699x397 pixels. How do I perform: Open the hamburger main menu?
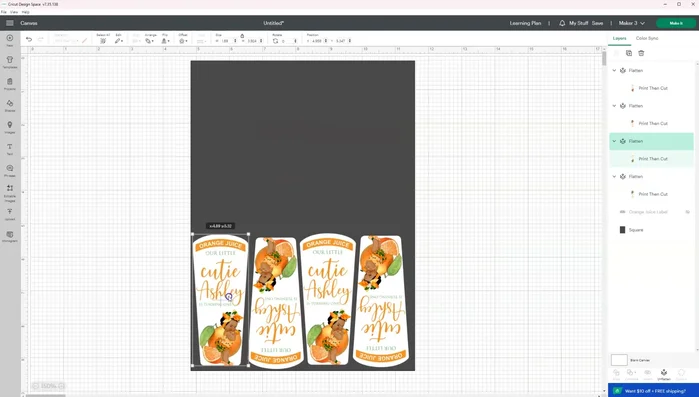point(10,23)
